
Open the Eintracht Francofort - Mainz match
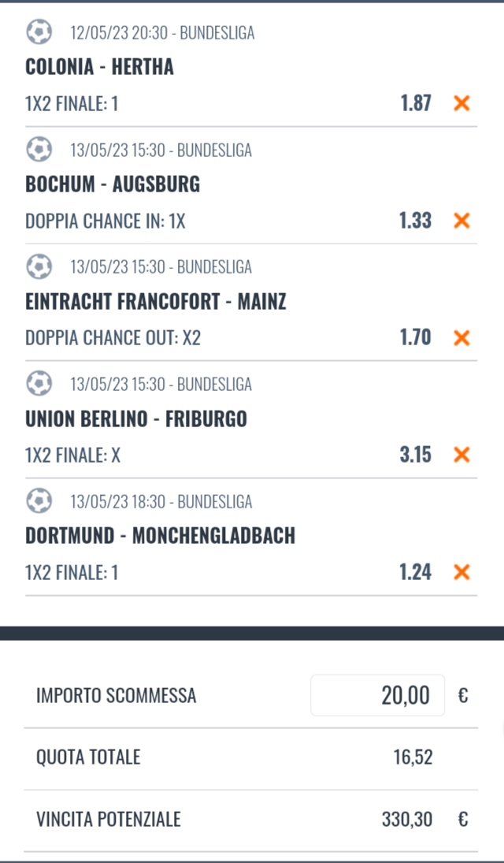[x=156, y=302]
